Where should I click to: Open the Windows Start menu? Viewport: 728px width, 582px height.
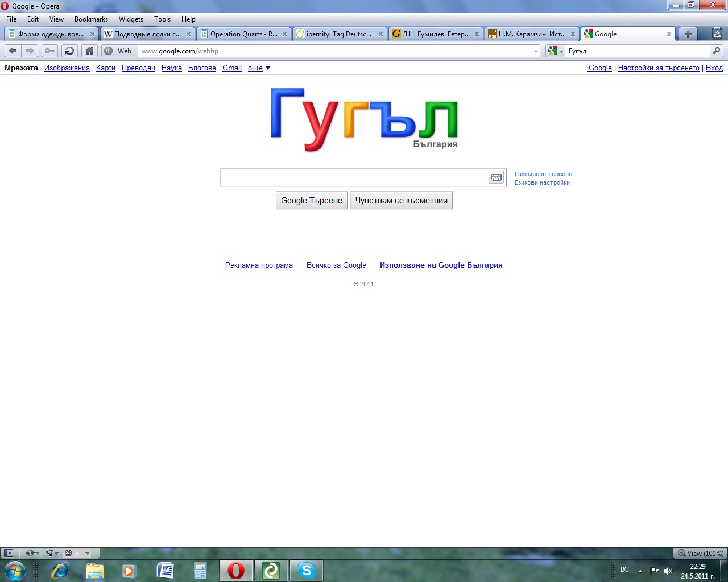click(14, 570)
